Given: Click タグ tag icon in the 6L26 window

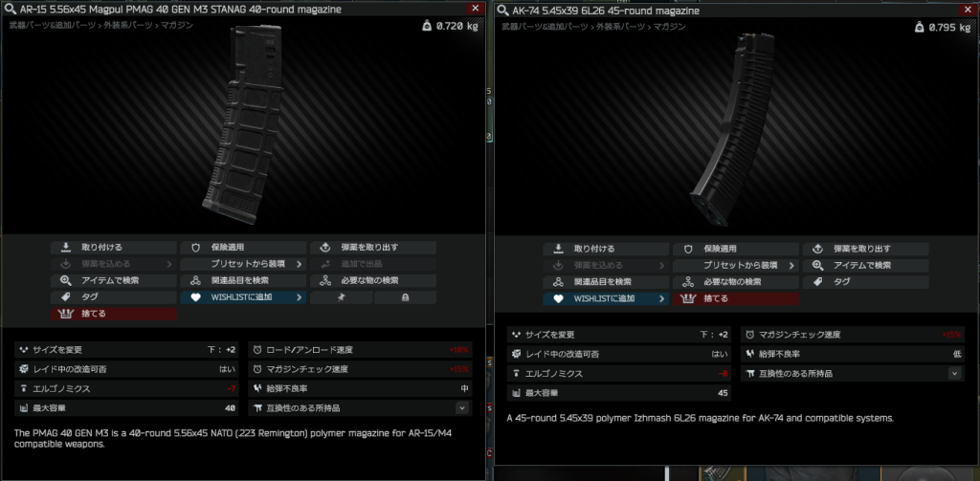Looking at the screenshot, I should [817, 282].
